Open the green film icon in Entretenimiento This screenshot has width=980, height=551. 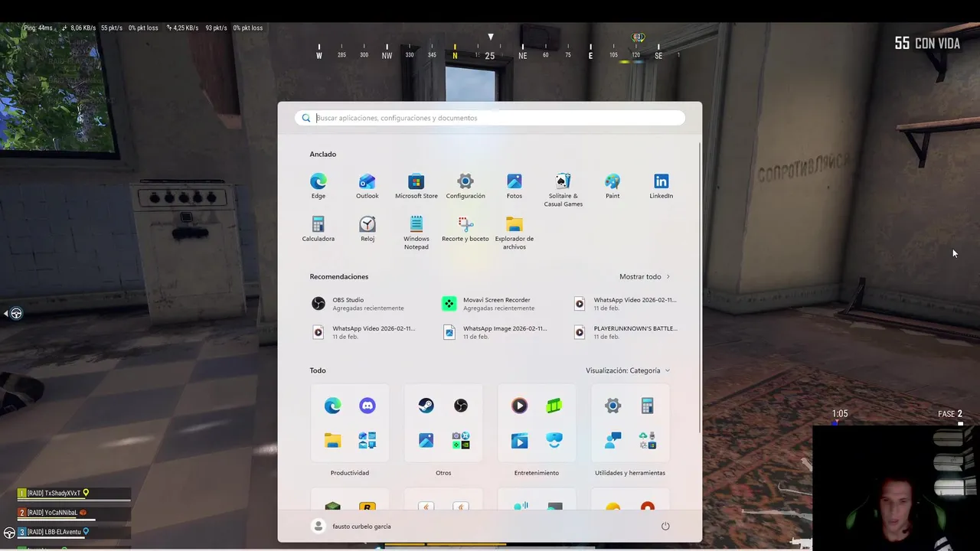tap(554, 406)
